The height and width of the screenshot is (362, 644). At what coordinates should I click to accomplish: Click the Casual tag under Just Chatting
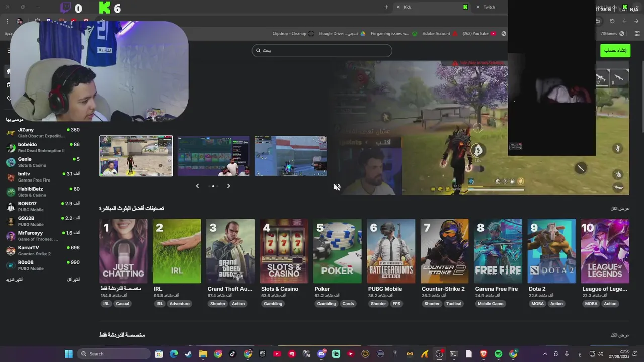[123, 304]
